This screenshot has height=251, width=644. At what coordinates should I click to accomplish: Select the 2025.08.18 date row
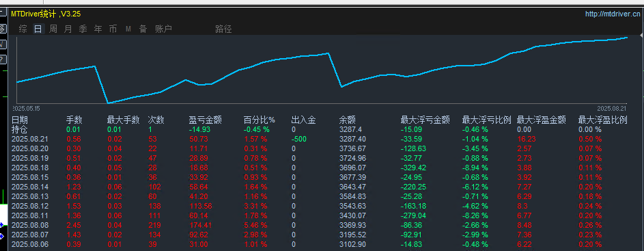(x=31, y=168)
